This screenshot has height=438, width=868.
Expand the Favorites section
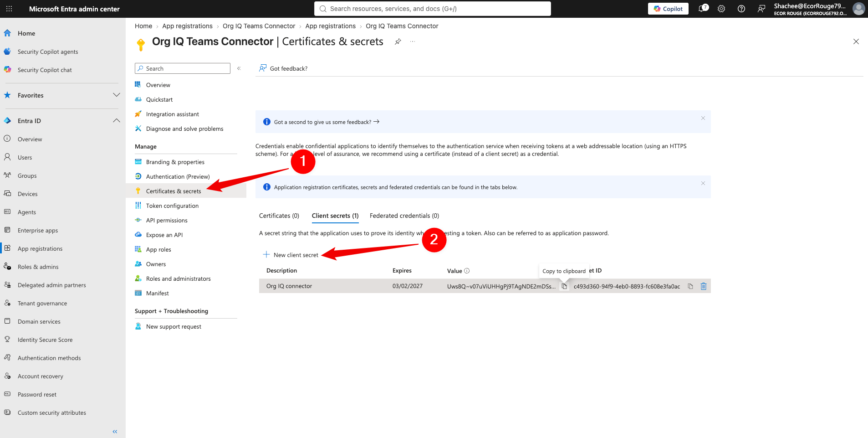click(x=116, y=95)
